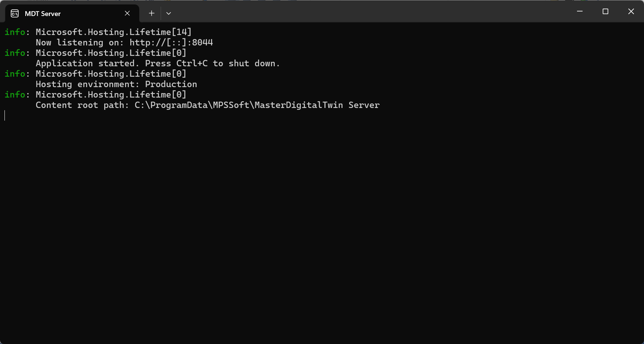Click the 'Now listening on:' text

80,43
